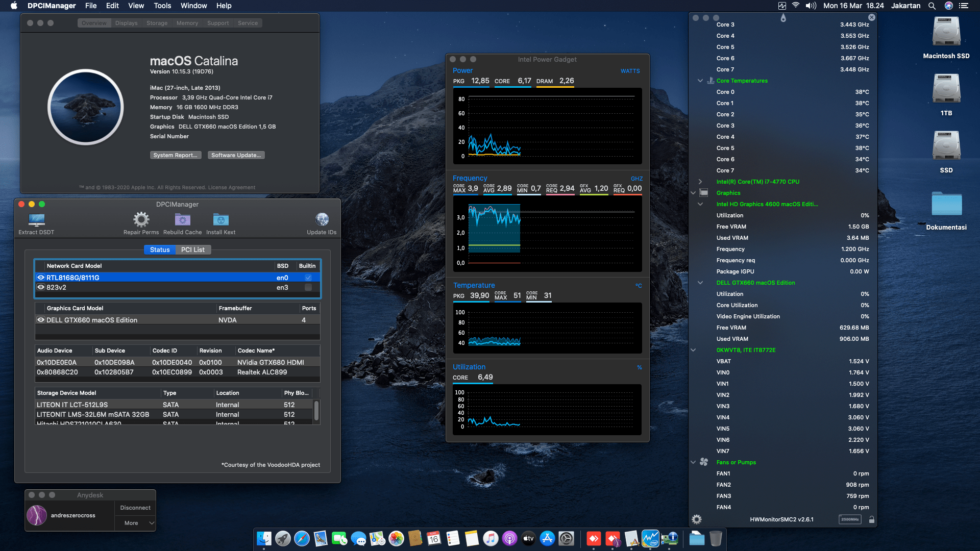Click Disconnect in Anydesk panel
Viewport: 980px width, 551px height.
135,508
